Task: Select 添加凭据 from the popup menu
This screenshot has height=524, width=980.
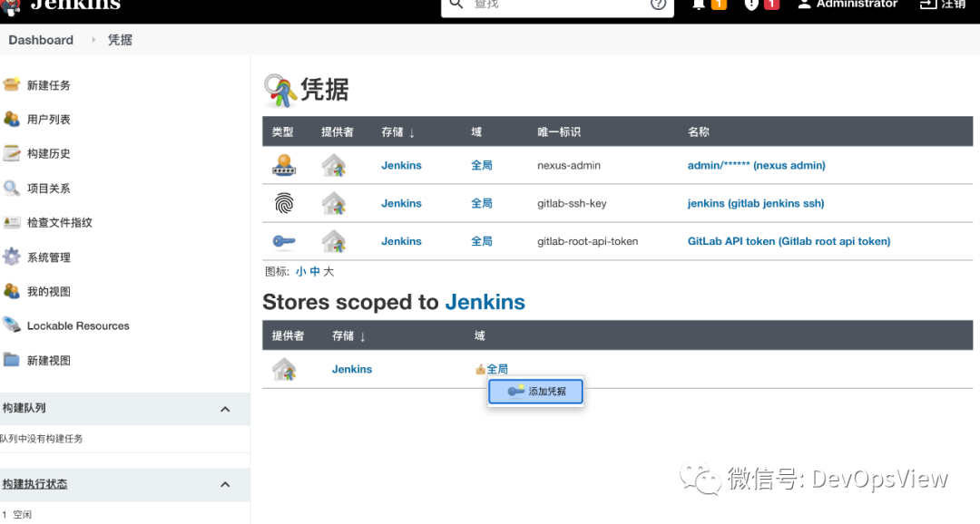Action: pyautogui.click(x=535, y=392)
